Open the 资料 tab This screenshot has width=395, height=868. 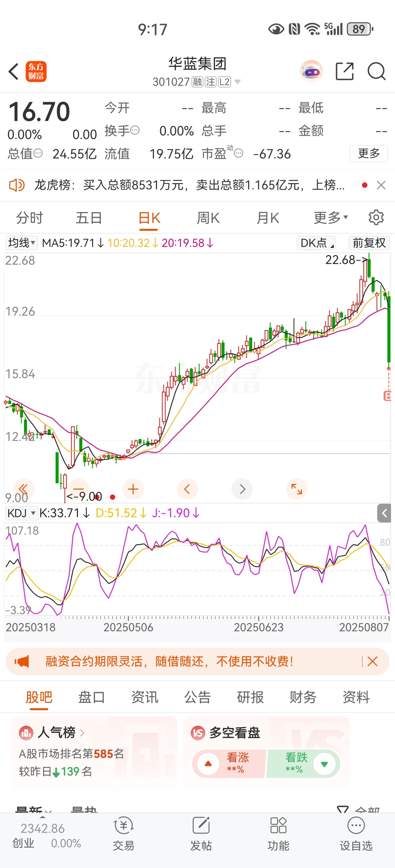(x=356, y=697)
